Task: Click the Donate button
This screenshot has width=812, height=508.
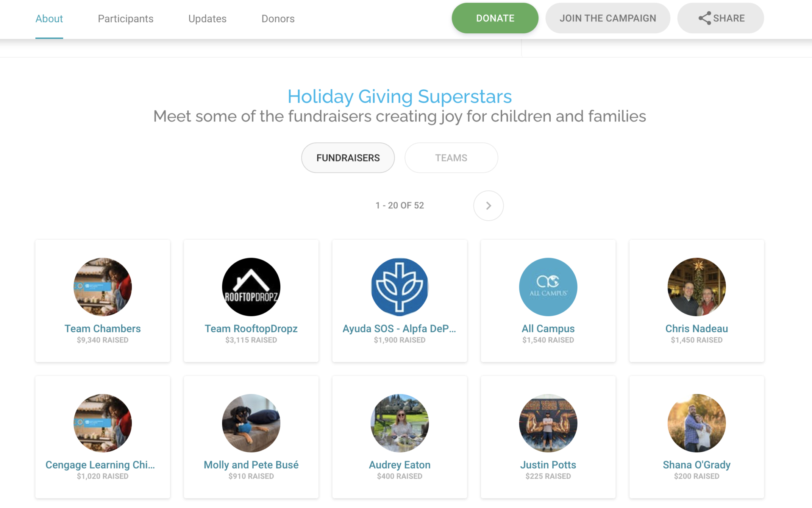Action: coord(495,18)
